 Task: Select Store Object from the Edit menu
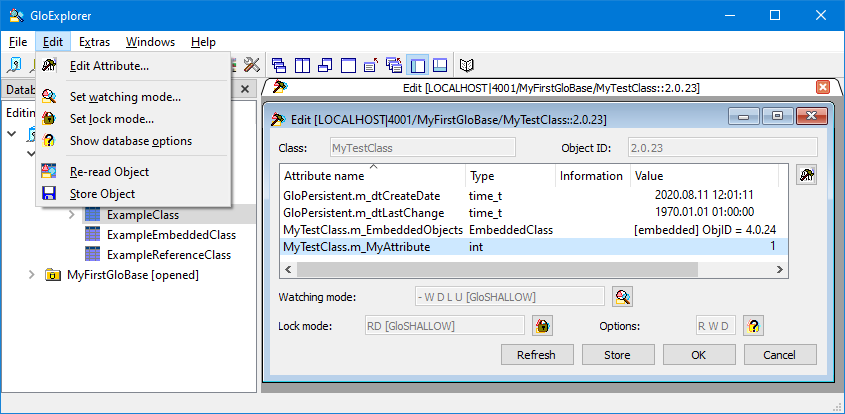[134, 194]
